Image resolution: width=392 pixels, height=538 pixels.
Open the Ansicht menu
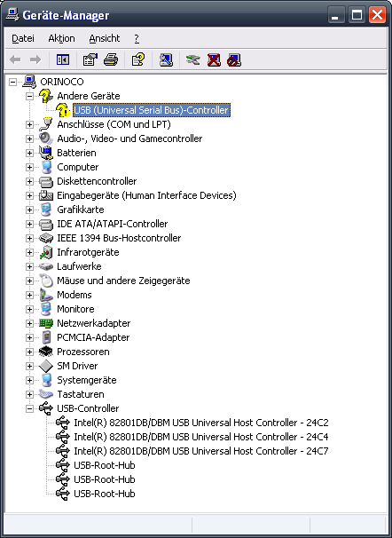105,38
